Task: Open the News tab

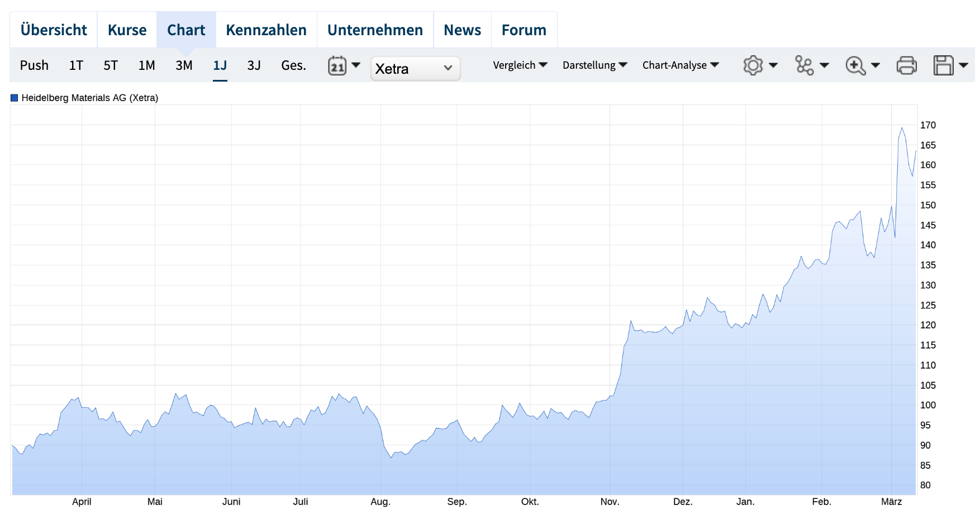Action: coord(462,30)
